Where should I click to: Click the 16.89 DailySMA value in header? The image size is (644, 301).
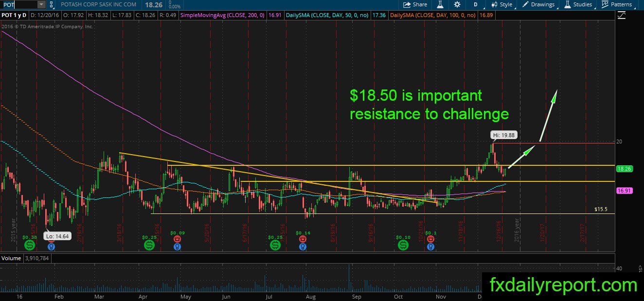click(x=486, y=16)
